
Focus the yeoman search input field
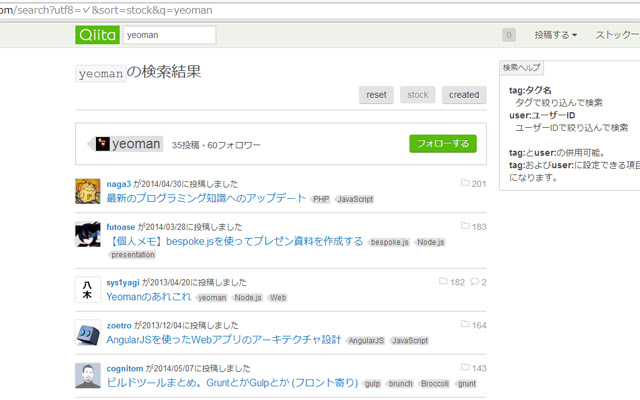169,35
